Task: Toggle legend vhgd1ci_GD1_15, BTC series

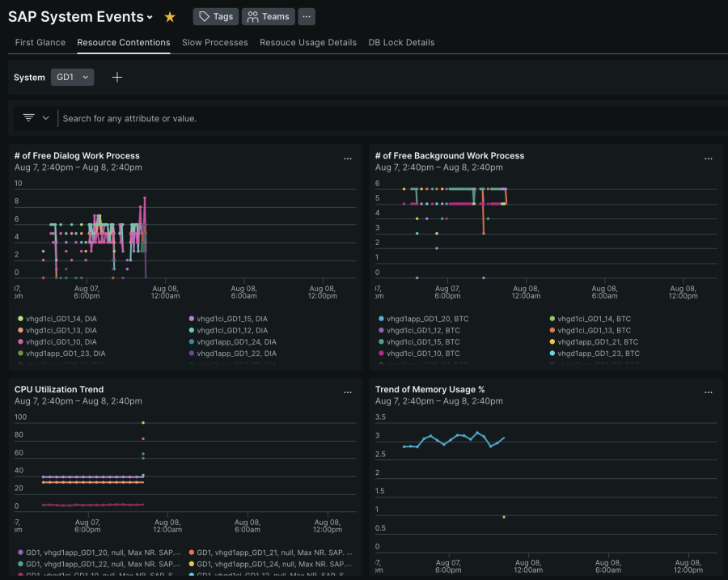Action: coord(419,342)
